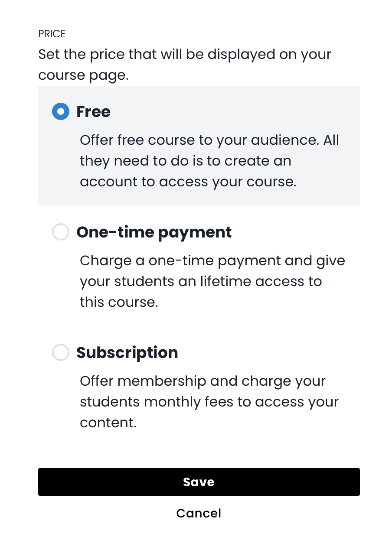The height and width of the screenshot is (540, 392).
Task: Click the "Offer free course" description line
Action: click(x=209, y=140)
